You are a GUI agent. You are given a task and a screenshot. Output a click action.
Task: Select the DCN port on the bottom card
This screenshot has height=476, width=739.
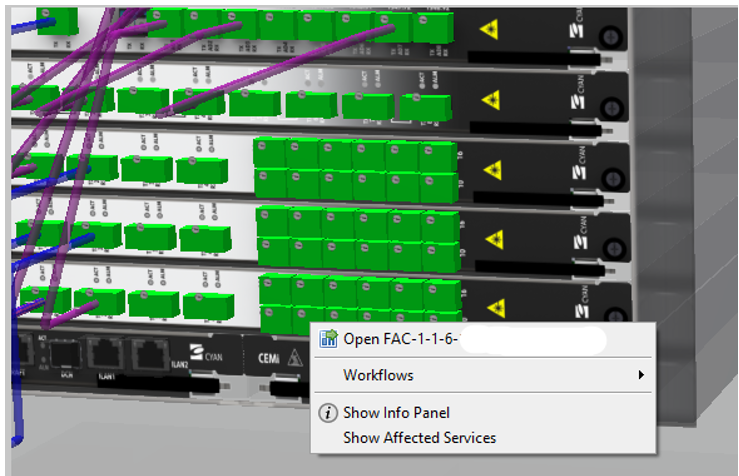coord(65,354)
